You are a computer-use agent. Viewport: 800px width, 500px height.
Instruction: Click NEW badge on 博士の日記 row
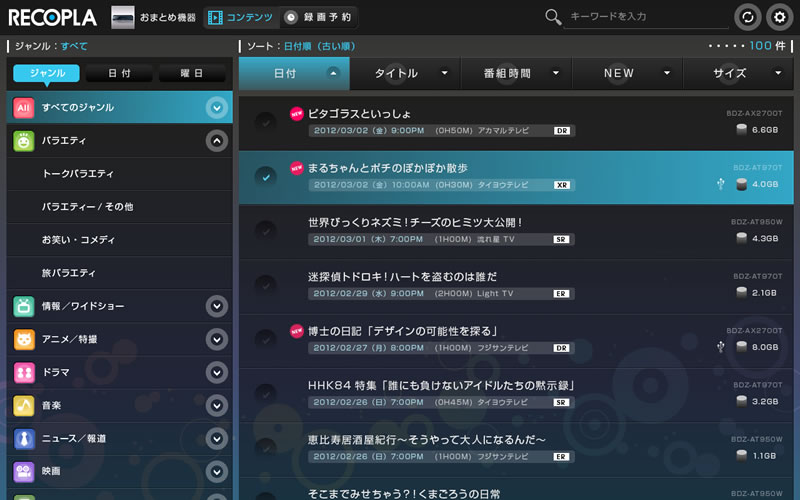tap(296, 331)
